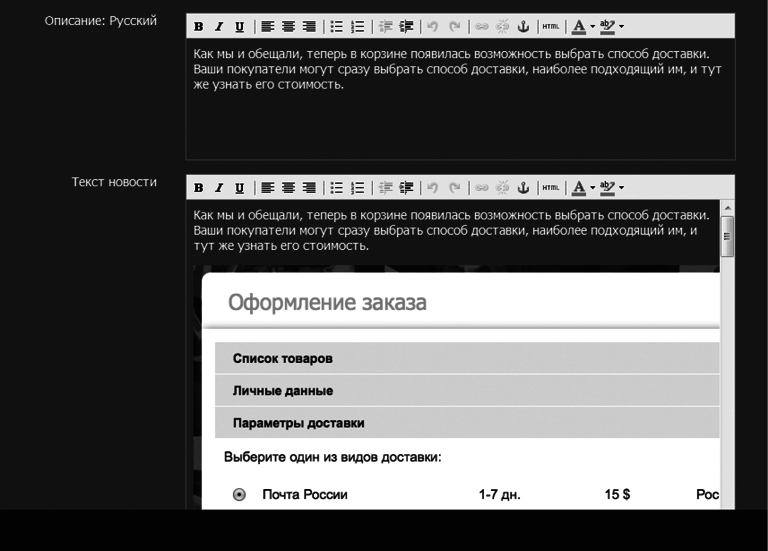Insert a link in the Текст новости editor
The width and height of the screenshot is (768, 551).
click(x=481, y=188)
